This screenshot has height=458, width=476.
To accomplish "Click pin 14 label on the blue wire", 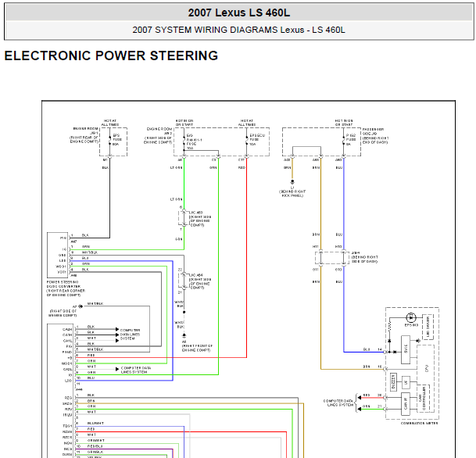I will (x=379, y=349).
